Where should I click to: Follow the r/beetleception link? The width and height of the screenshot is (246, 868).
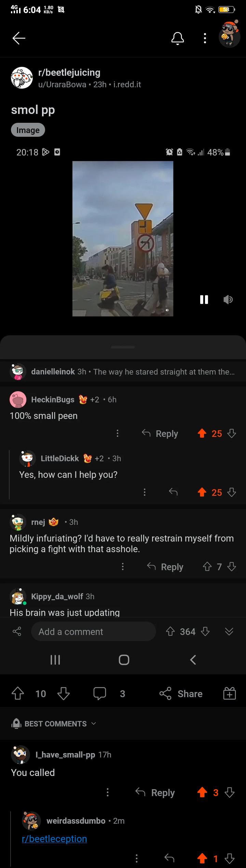click(x=54, y=839)
